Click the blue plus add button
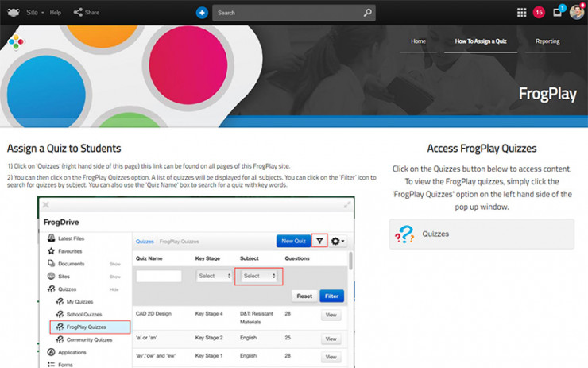The image size is (588, 368). point(202,13)
